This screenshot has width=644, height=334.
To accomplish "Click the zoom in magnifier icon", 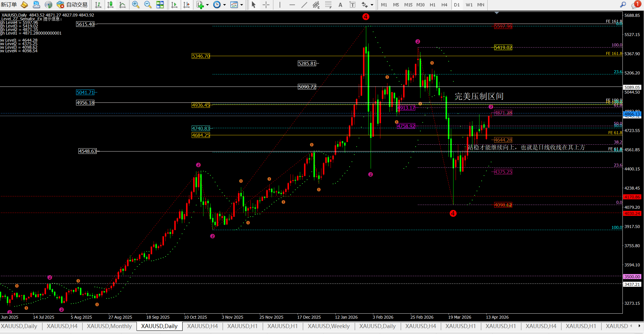I will 136,5.
